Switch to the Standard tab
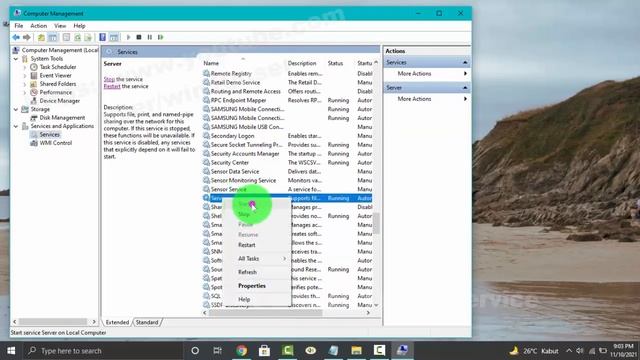This screenshot has width=640, height=360. (x=147, y=322)
